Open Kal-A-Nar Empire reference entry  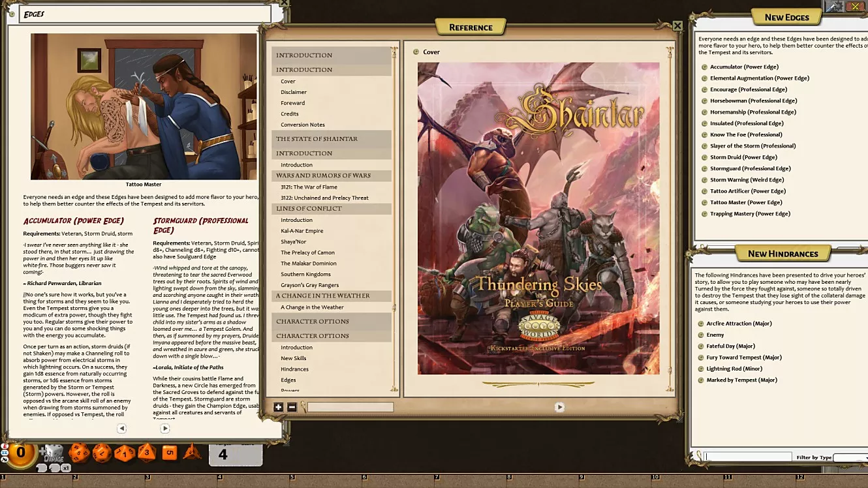pos(302,231)
